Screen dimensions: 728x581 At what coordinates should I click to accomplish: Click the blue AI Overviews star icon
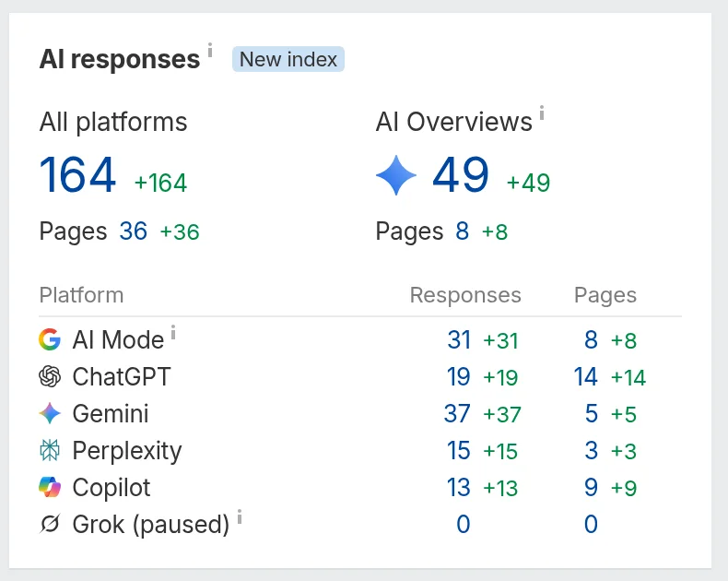[x=396, y=175]
